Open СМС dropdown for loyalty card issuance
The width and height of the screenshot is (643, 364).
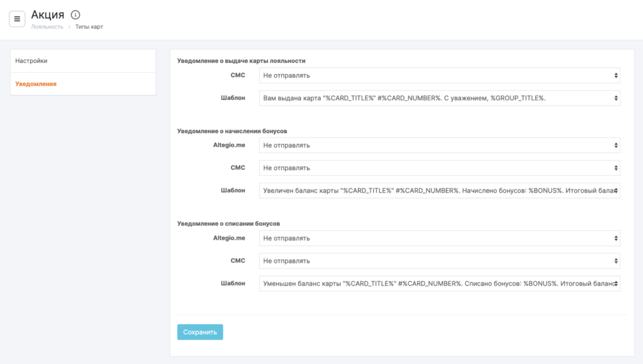439,75
